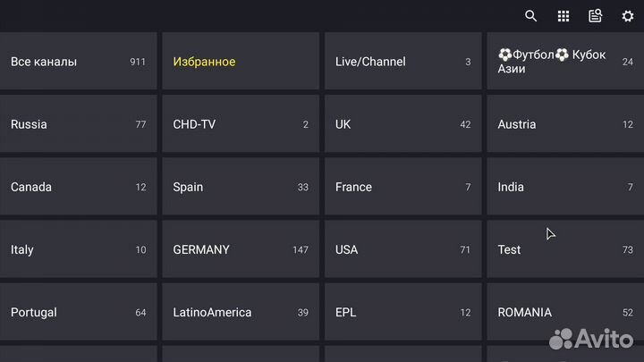Open the TV guide icon
This screenshot has width=644, height=362.
pos(596,16)
